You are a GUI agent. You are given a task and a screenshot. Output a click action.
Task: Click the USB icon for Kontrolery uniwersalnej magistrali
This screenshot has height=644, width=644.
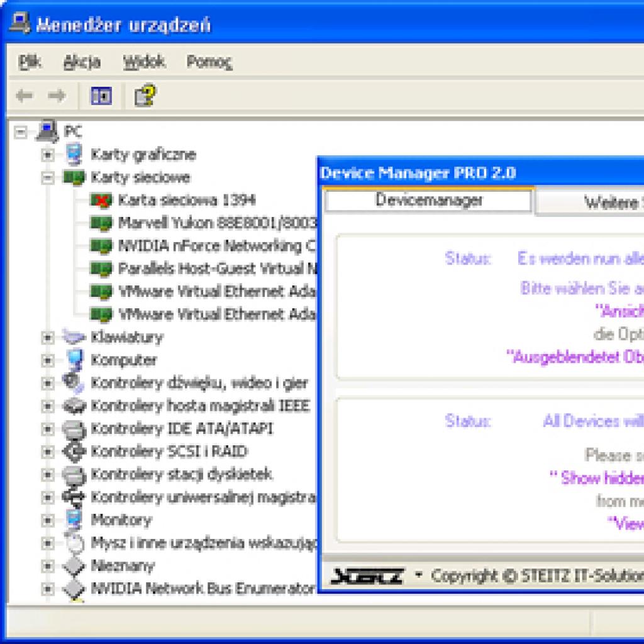click(x=74, y=497)
